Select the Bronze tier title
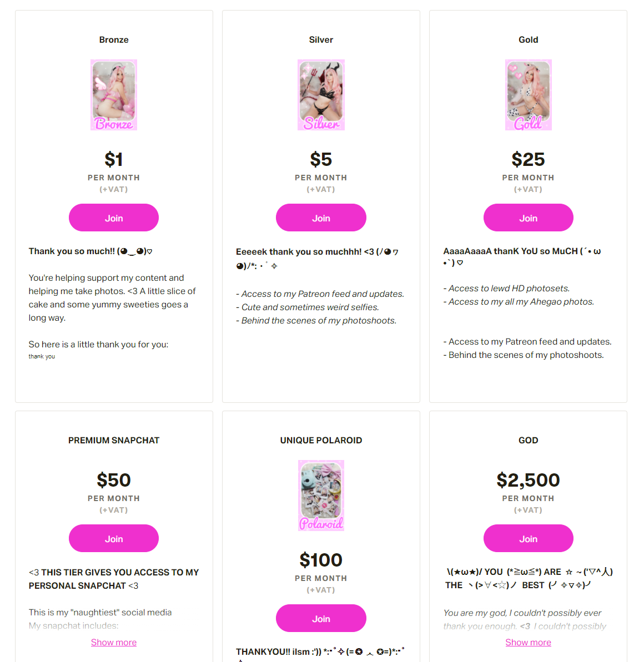Image resolution: width=644 pixels, height=662 pixels. 114,40
